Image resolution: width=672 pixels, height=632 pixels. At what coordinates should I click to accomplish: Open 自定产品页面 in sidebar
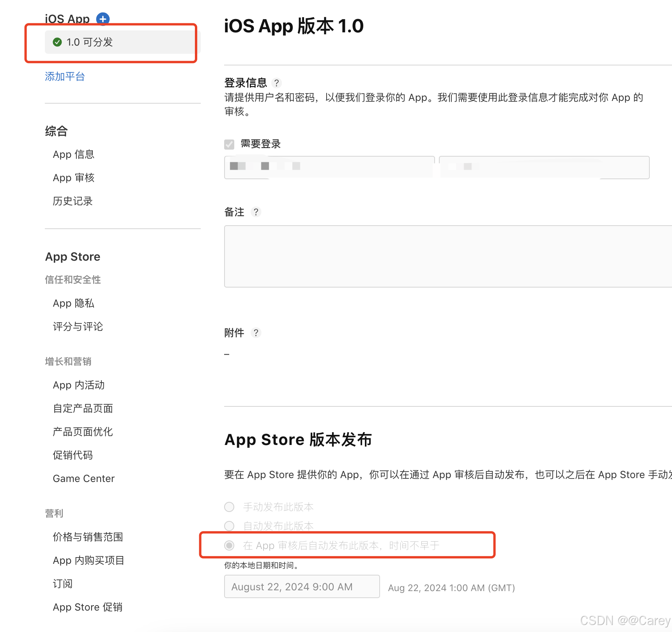[83, 409]
